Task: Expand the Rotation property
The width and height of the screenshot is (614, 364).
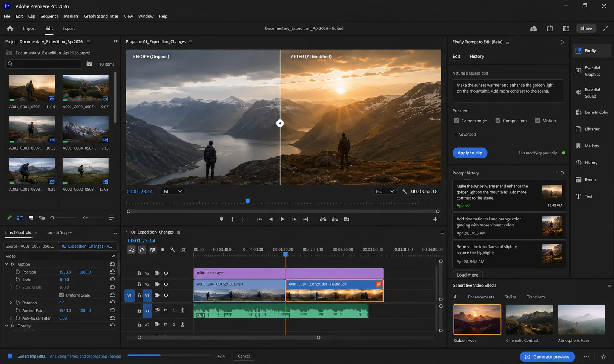Action: [11, 303]
